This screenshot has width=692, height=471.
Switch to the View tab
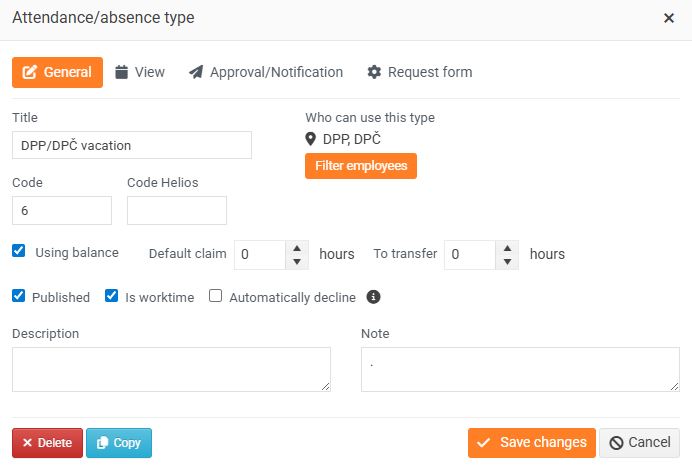coord(140,72)
